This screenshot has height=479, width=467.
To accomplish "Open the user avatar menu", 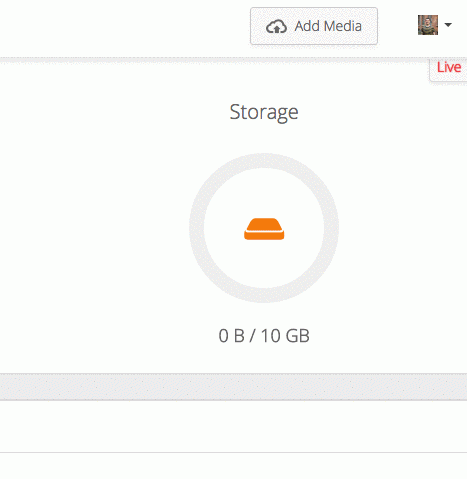I will 428,25.
